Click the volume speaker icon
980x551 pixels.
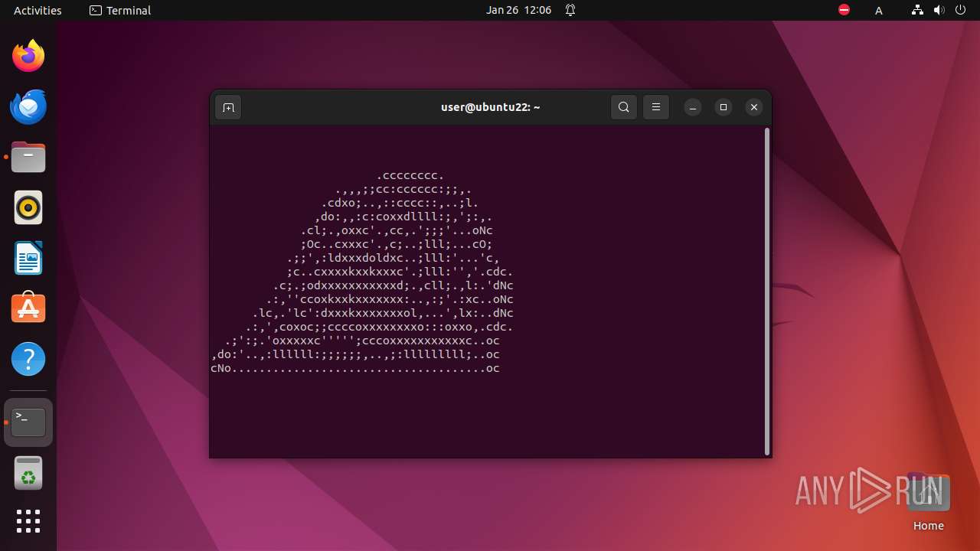pos(939,10)
